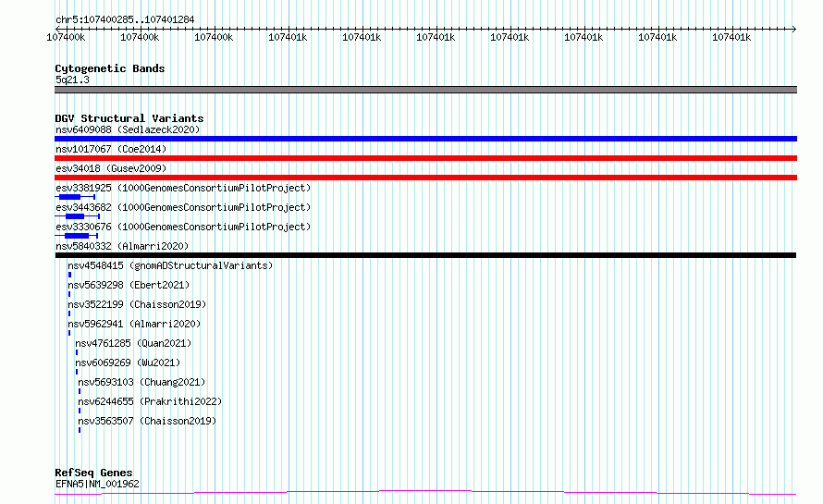Click the Cytogenetic Bands track title
Image resolution: width=823 pixels, height=504 pixels.
[110, 68]
